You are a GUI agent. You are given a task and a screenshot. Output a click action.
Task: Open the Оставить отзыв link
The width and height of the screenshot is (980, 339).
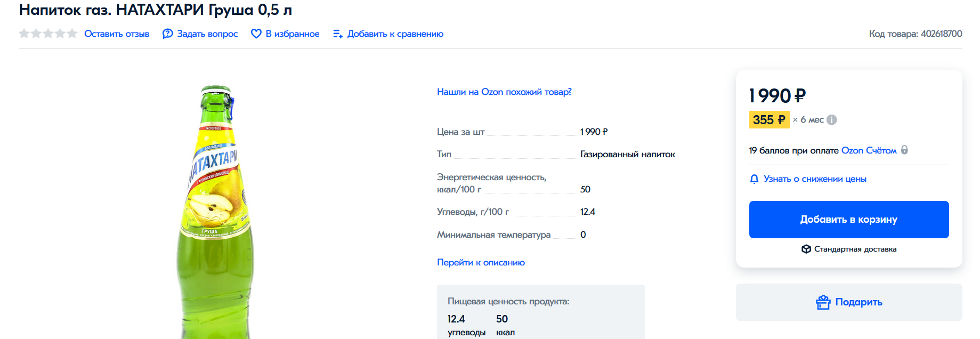pyautogui.click(x=117, y=34)
